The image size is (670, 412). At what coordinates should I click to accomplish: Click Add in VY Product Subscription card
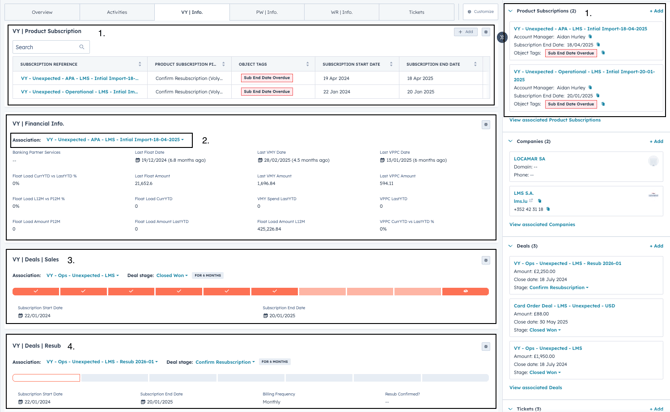466,32
